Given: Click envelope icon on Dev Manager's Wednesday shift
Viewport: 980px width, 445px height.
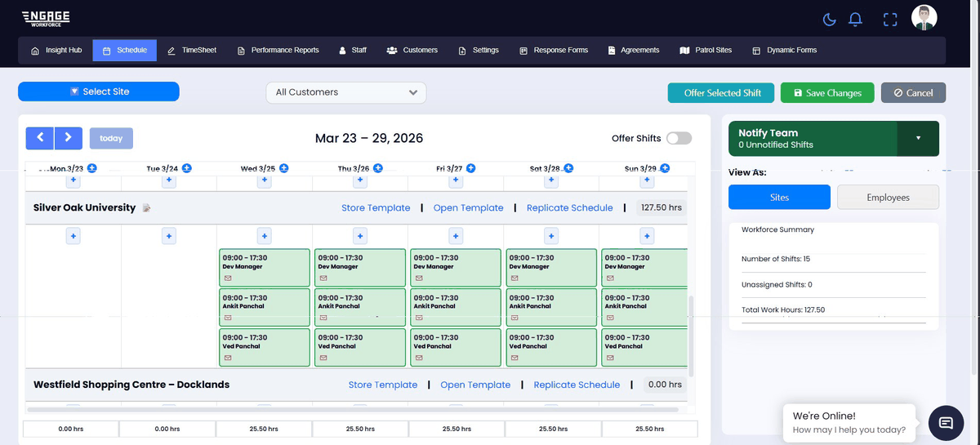Looking at the screenshot, I should click(227, 278).
